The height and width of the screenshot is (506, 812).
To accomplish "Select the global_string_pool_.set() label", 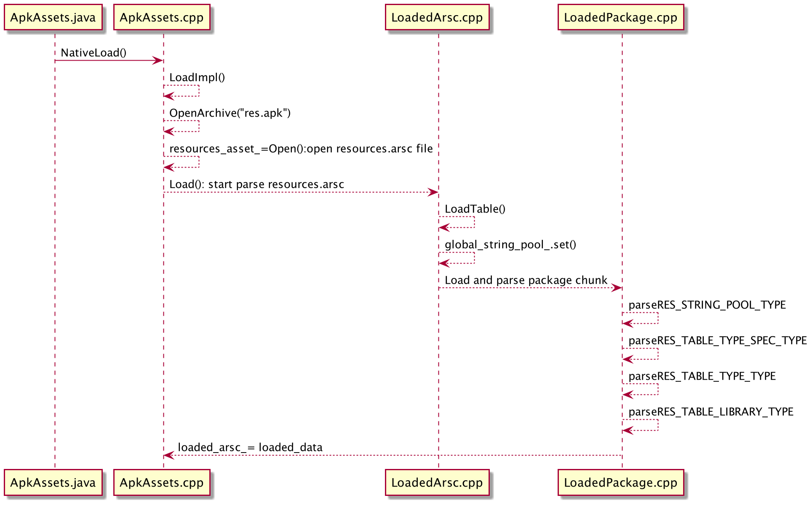I will click(x=510, y=245).
